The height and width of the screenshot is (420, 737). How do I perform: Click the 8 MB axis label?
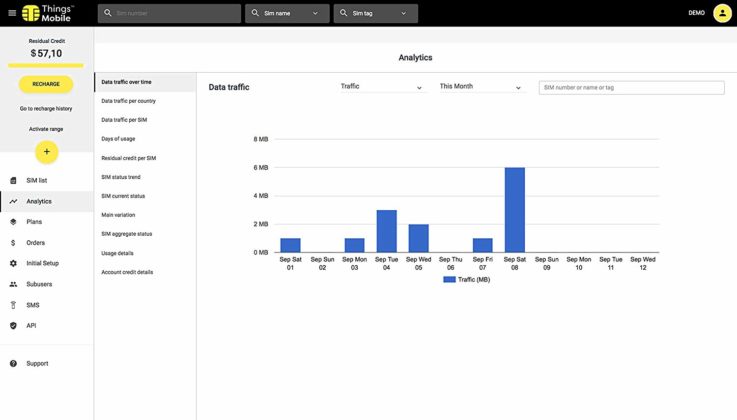[x=261, y=139]
